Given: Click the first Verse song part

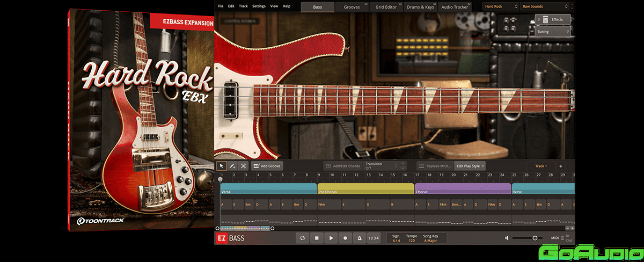Looking at the screenshot, I should (x=268, y=189).
